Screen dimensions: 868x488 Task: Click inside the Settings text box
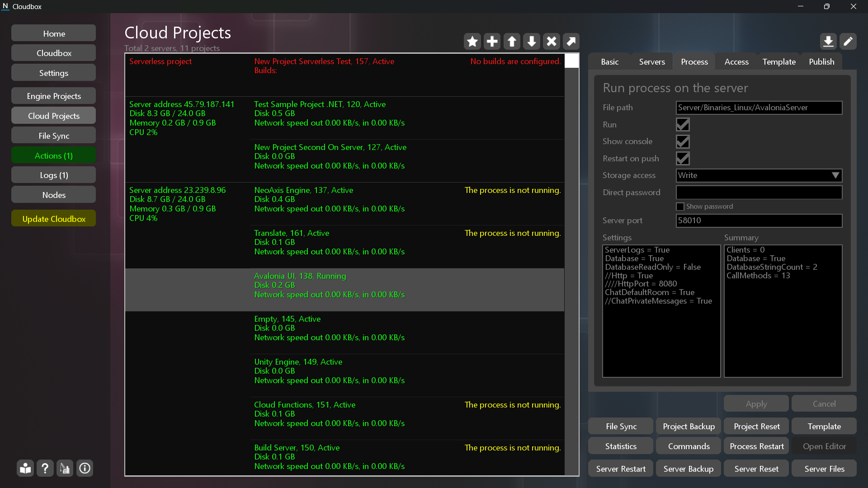tap(661, 311)
